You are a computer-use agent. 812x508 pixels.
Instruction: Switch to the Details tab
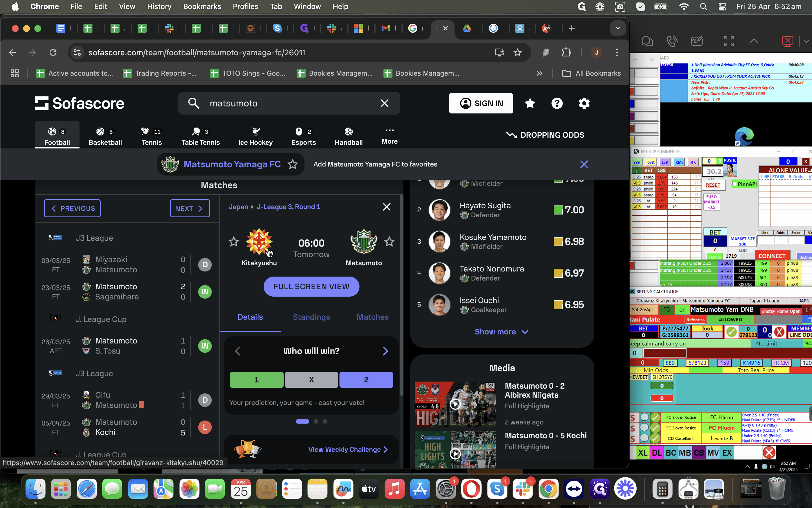coord(250,317)
